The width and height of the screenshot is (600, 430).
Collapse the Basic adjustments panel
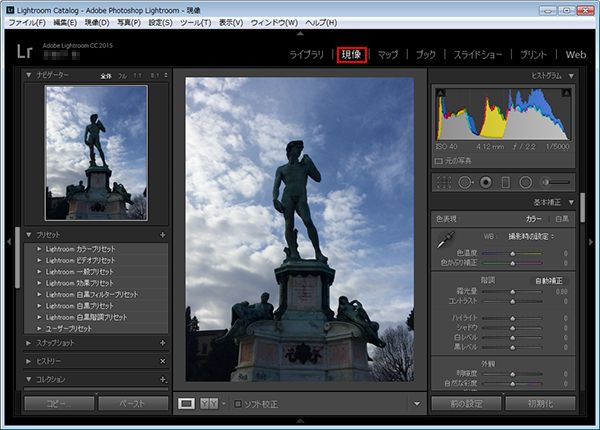coord(571,202)
